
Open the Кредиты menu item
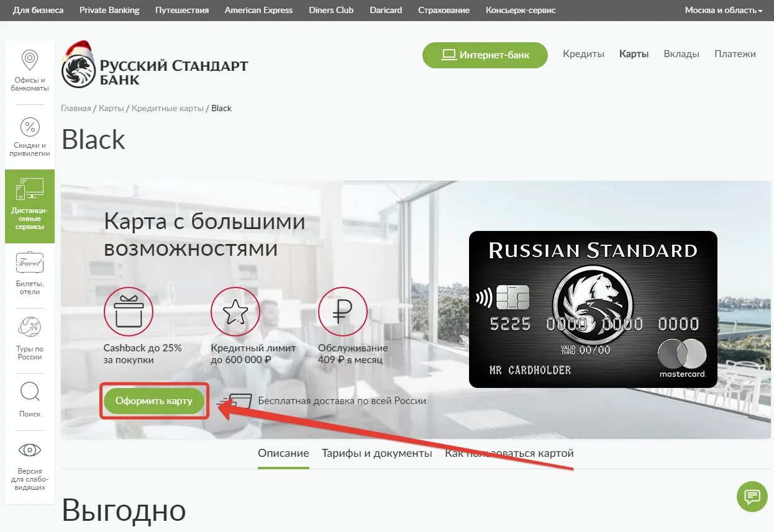point(583,54)
